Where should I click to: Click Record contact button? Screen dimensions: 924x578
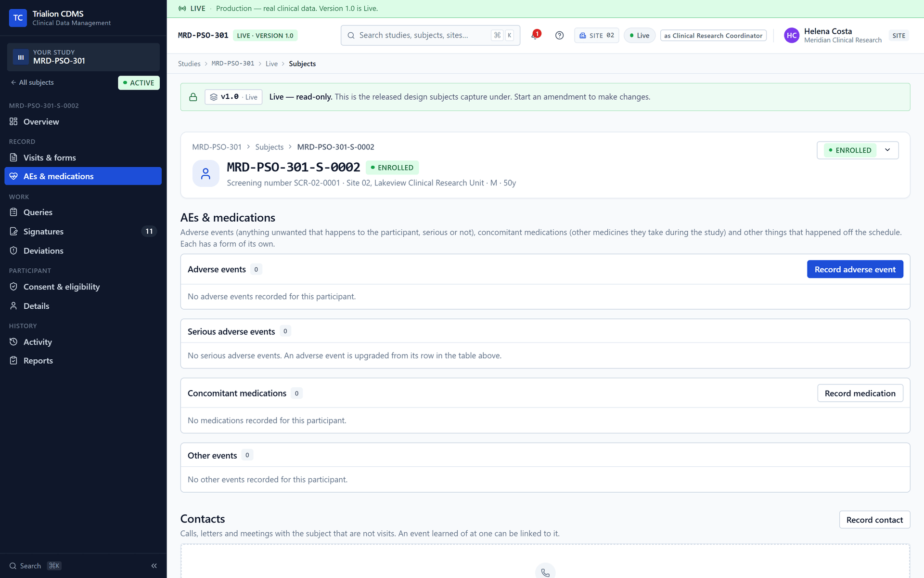(874, 520)
